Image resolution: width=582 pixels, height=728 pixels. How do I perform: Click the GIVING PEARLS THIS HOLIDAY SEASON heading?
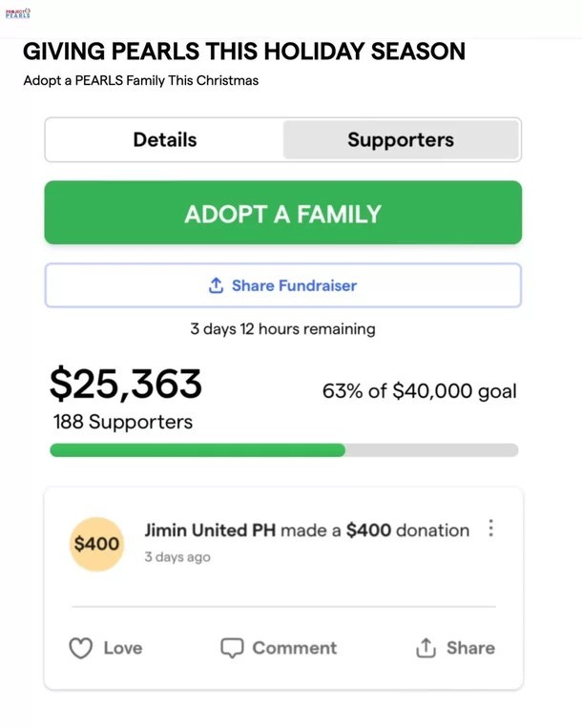(244, 52)
